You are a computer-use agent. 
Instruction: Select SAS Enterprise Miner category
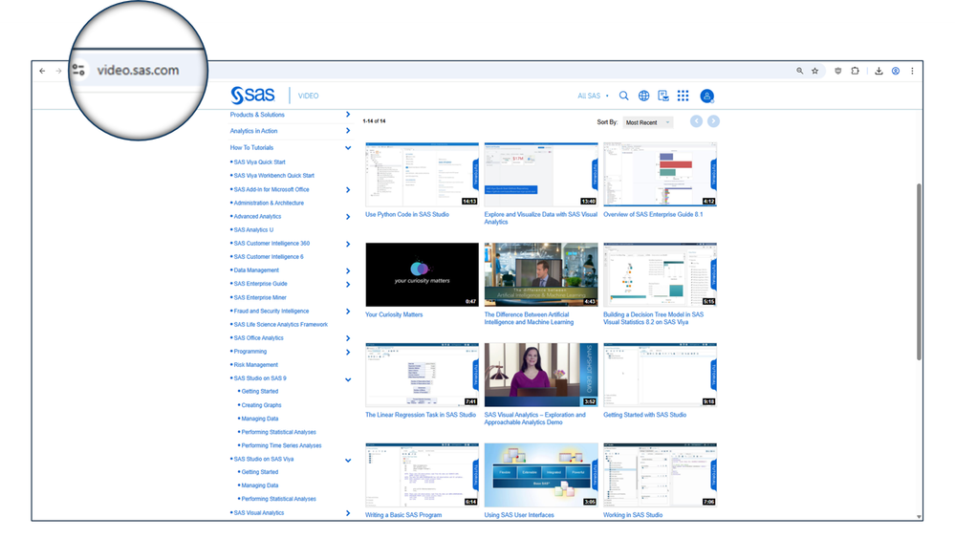point(260,297)
